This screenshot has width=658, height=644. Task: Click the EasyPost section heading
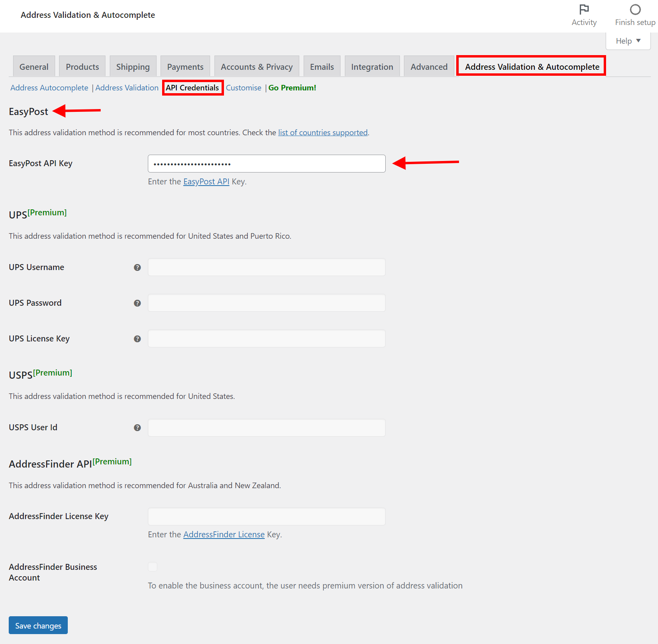click(x=29, y=112)
